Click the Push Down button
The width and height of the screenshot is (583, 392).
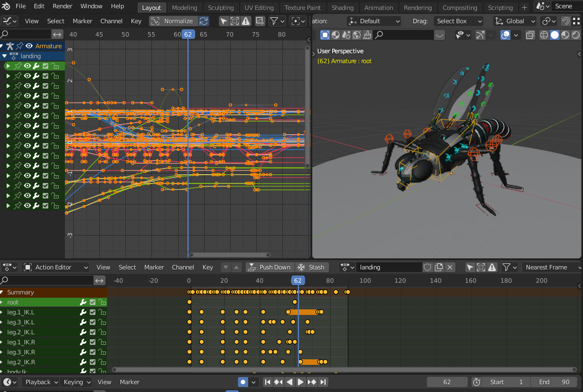[x=270, y=267]
